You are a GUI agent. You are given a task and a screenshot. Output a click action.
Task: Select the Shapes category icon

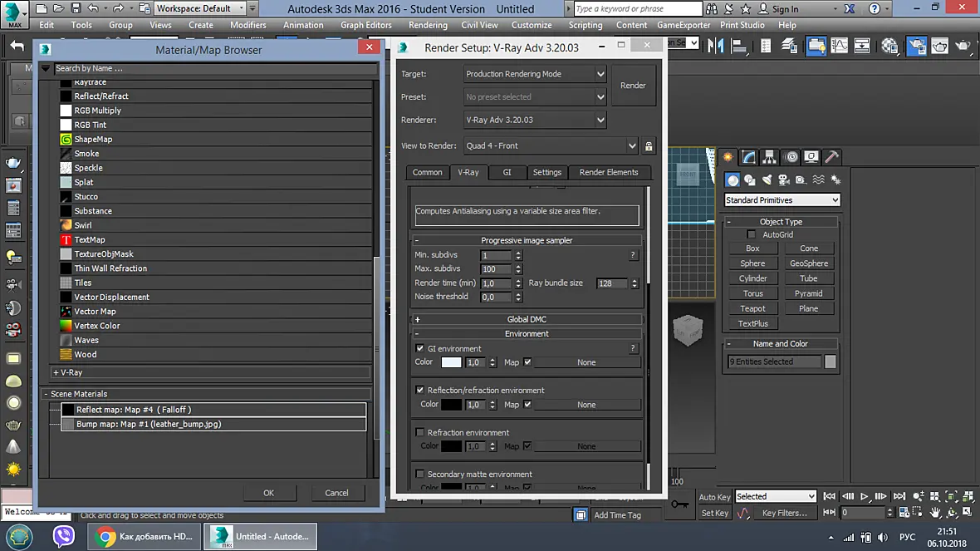(749, 180)
